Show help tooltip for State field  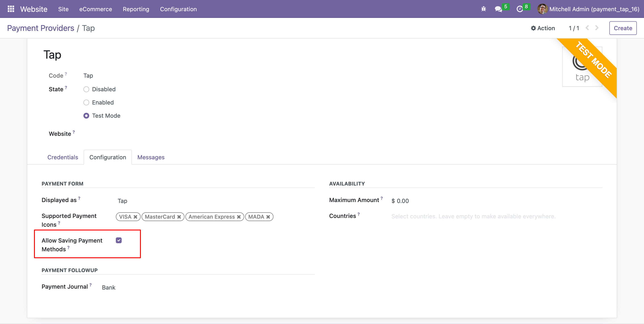66,87
